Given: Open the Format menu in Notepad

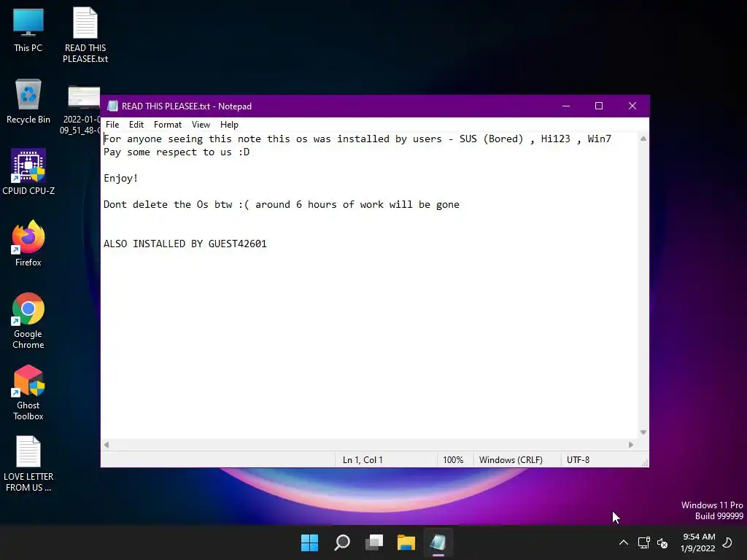Looking at the screenshot, I should 168,124.
